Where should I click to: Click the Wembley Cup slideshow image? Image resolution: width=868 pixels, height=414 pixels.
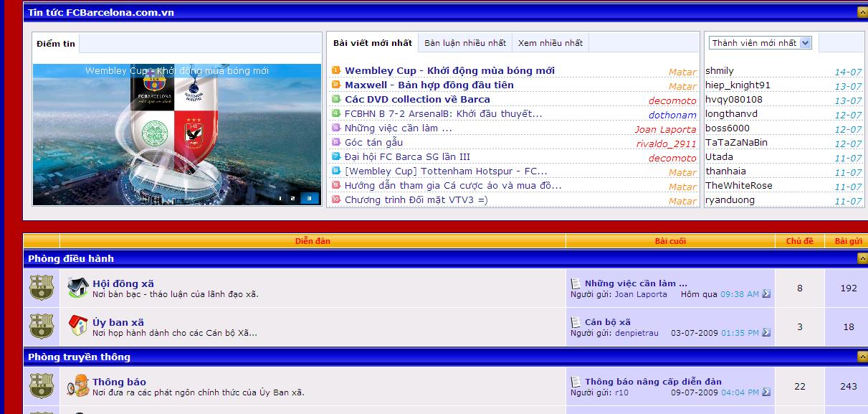(176, 133)
